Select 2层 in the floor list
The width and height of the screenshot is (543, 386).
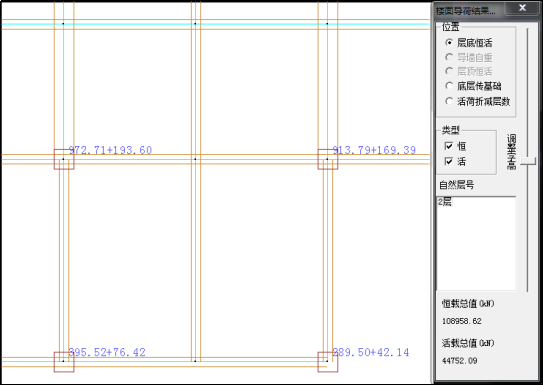[445, 202]
